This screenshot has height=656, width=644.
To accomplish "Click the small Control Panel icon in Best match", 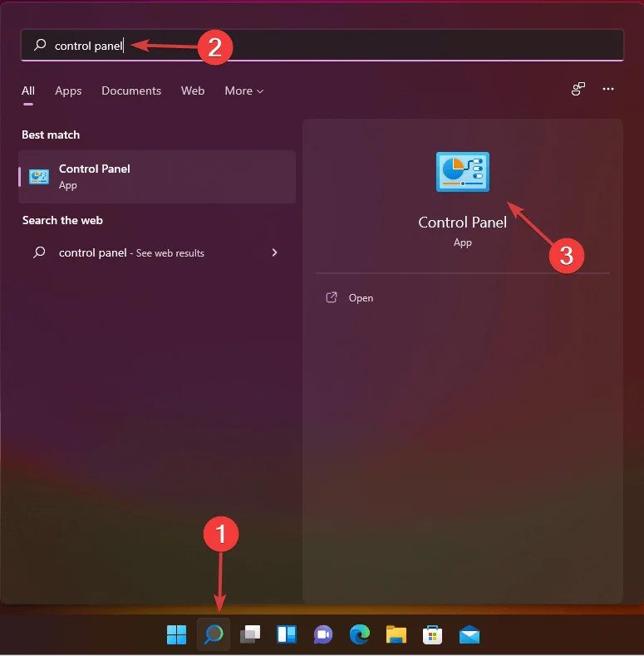I will [x=39, y=177].
